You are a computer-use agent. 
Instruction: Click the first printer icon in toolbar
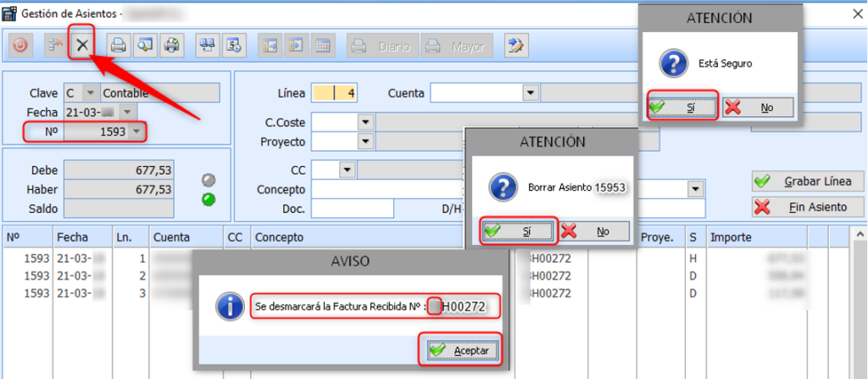pyautogui.click(x=120, y=45)
